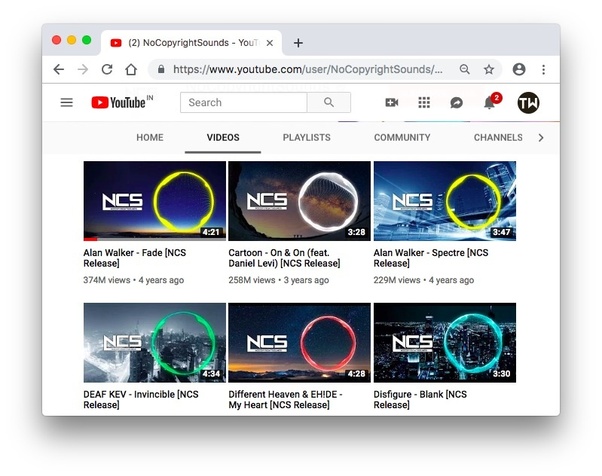Click the search magnifier button

[329, 102]
